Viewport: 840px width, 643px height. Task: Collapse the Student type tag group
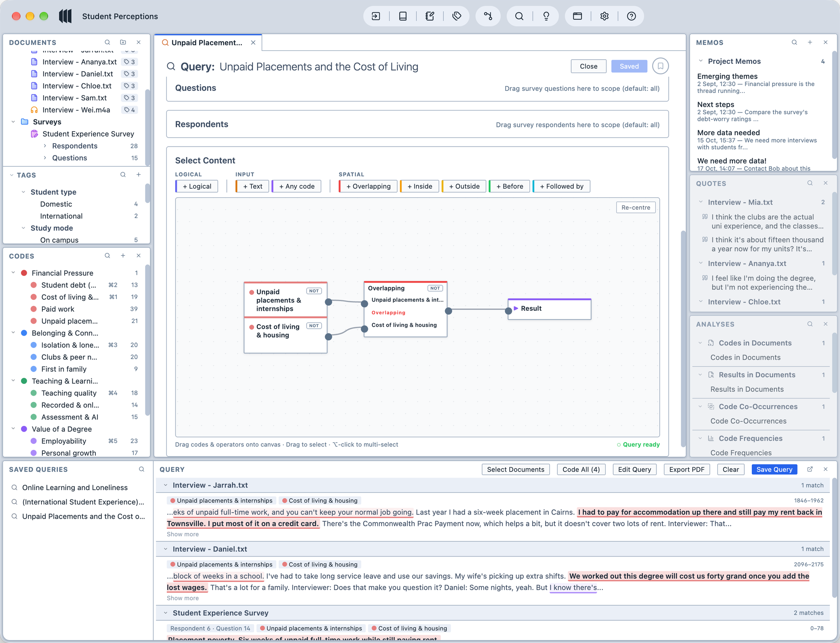tap(24, 192)
